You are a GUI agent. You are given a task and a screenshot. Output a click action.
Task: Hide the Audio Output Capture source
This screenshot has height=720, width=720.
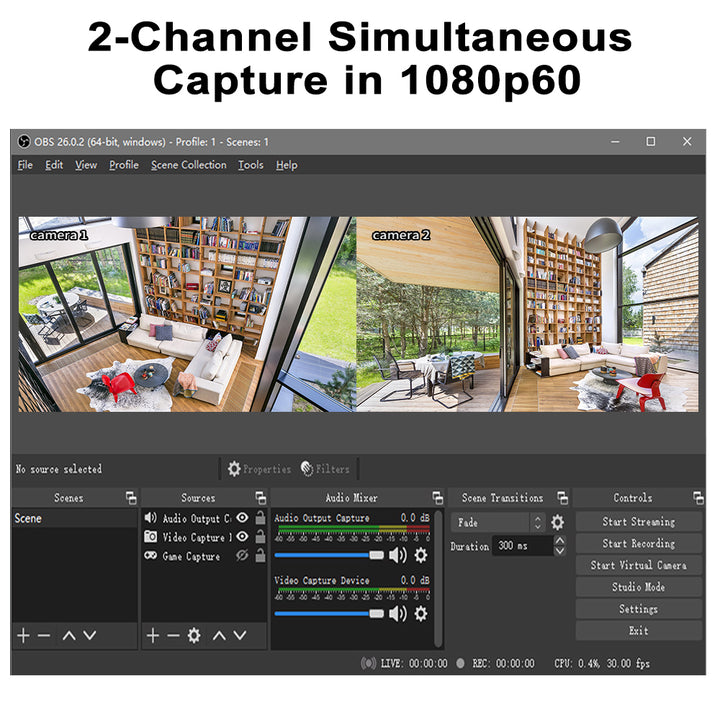[242, 518]
